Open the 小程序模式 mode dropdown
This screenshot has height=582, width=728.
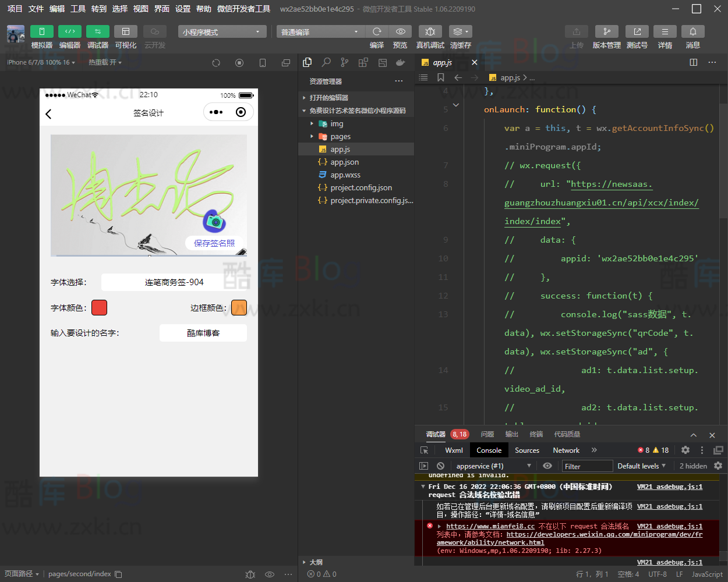(x=221, y=32)
